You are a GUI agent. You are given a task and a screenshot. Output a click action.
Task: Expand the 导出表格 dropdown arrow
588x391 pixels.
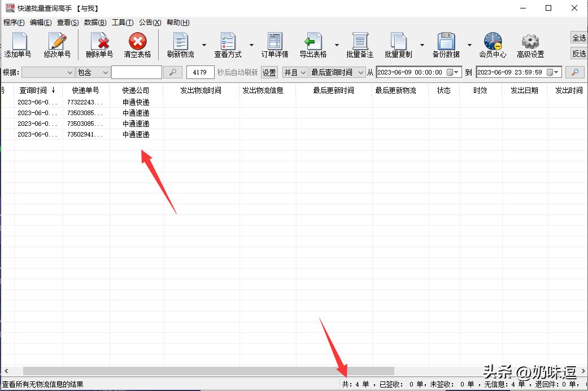tap(337, 45)
